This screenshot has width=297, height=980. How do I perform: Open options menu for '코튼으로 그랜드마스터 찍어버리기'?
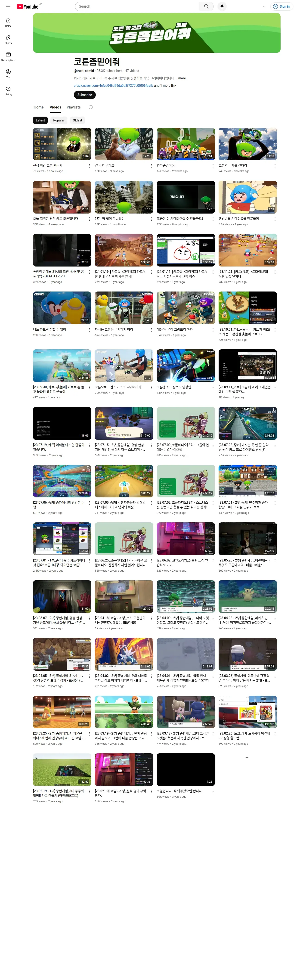[x=151, y=387]
